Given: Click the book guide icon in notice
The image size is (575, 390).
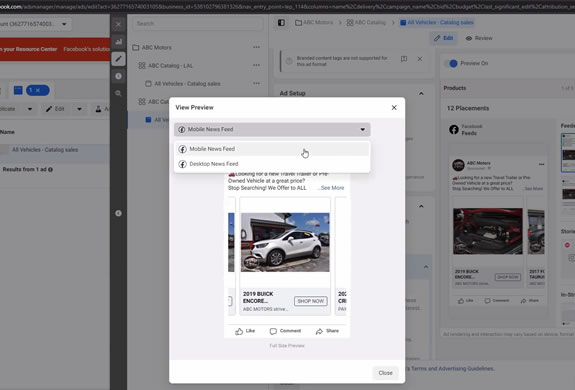Looking at the screenshot, I should pos(404,59).
